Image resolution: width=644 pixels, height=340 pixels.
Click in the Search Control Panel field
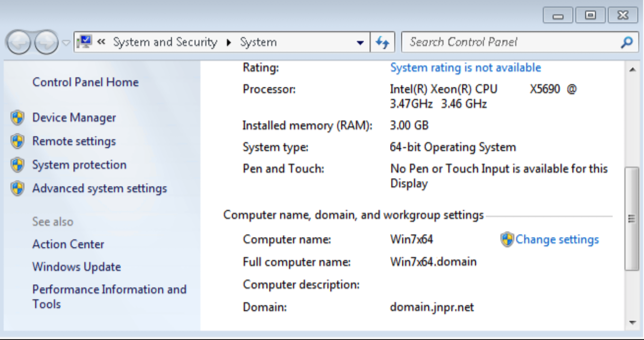pyautogui.click(x=511, y=42)
